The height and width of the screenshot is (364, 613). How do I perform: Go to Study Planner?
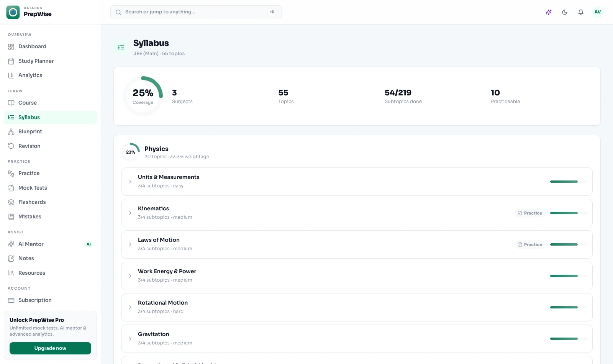click(x=50, y=61)
